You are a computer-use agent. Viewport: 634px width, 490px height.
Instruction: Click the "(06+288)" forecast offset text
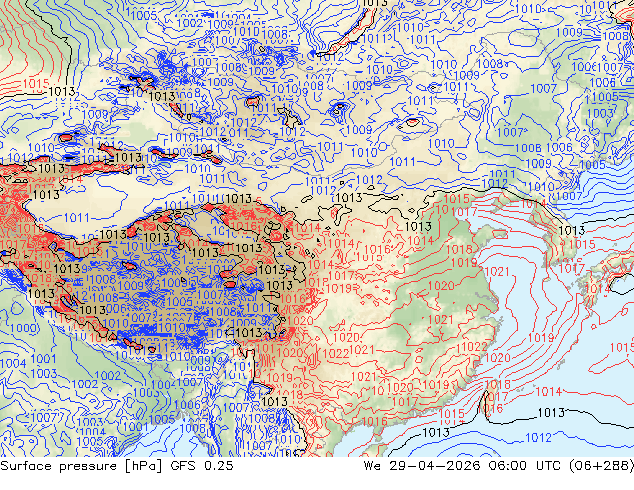[x=601, y=466]
